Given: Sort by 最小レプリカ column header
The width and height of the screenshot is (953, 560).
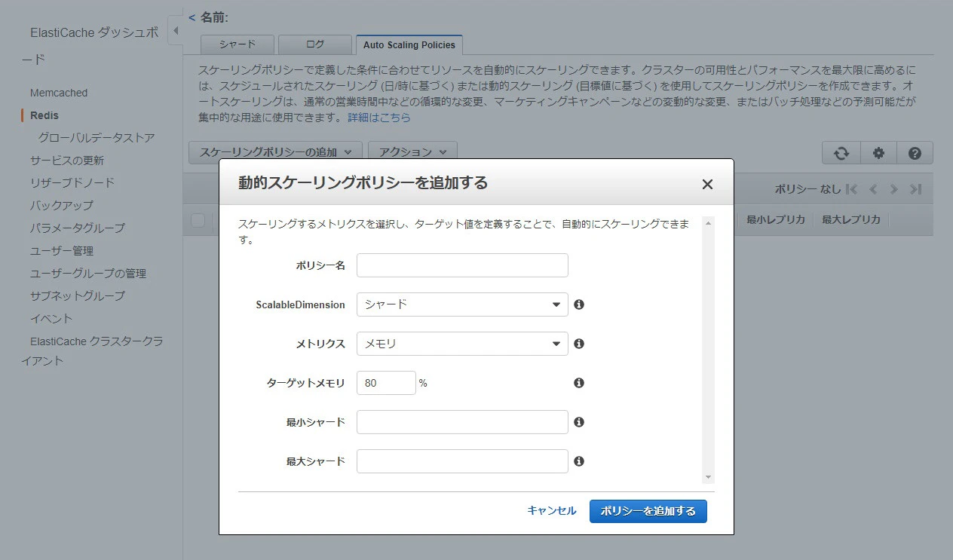Looking at the screenshot, I should click(x=776, y=220).
